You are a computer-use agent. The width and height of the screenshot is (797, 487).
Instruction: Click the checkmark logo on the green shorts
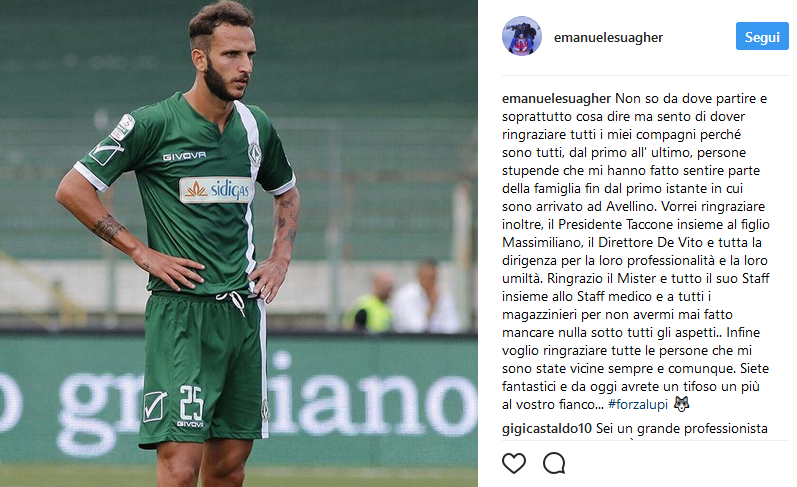pos(154,406)
